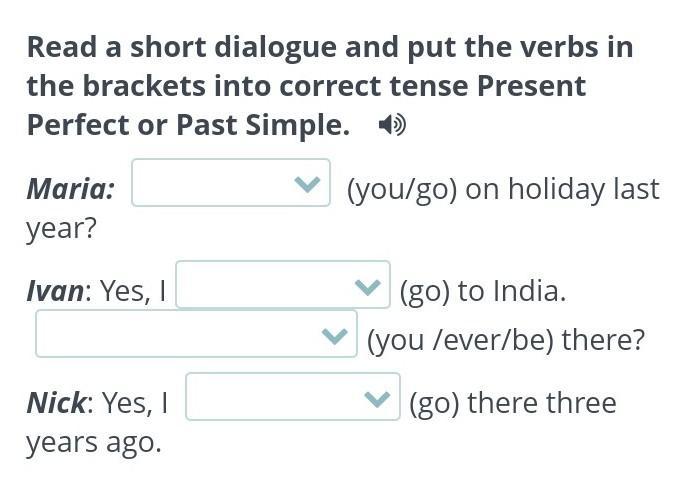The image size is (677, 483).
Task: Click the Maria speaker name label
Action: (71, 189)
